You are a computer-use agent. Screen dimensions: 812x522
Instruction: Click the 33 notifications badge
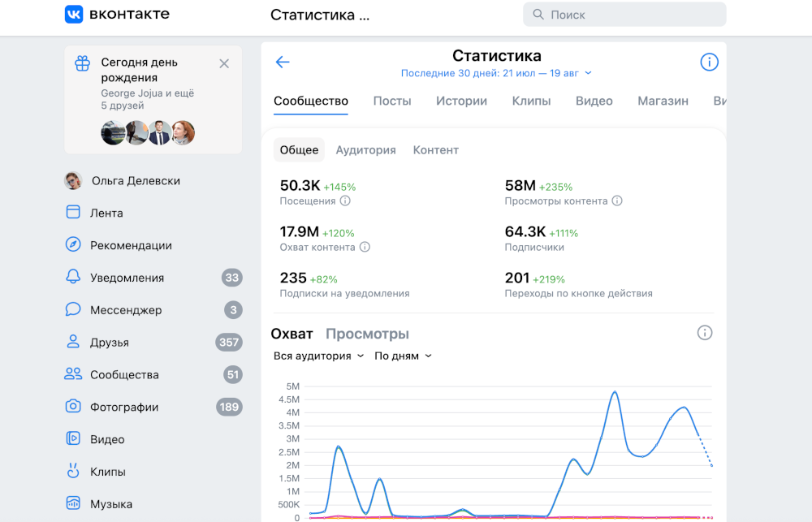[232, 278]
